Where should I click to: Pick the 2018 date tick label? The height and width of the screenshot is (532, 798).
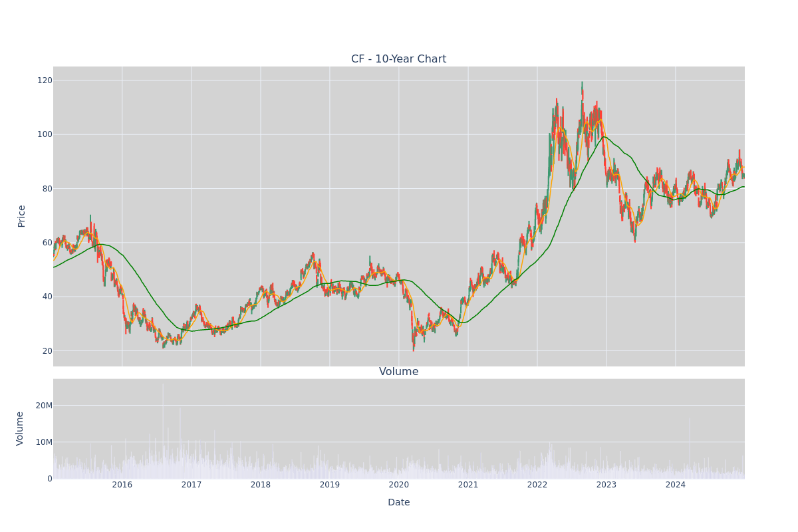pos(261,485)
